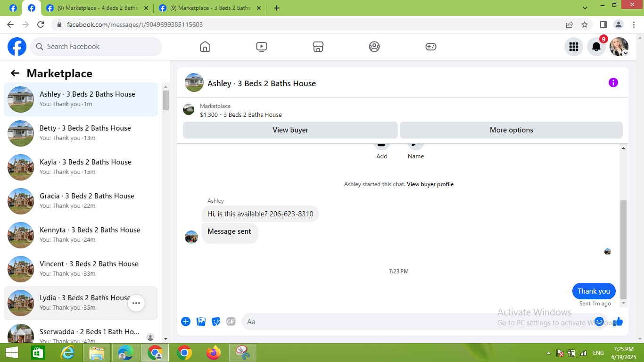Open Chrome profile icon in toolbar
644x362 pixels.
[x=618, y=25]
